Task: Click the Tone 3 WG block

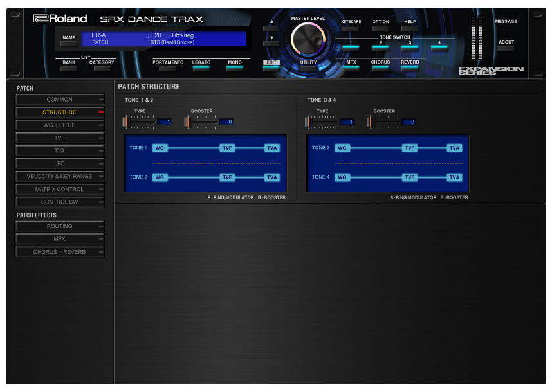Action: coord(342,148)
